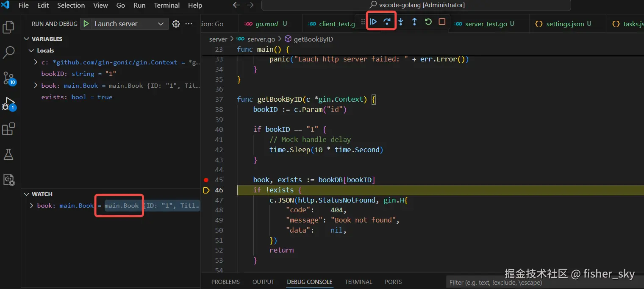The height and width of the screenshot is (289, 644).
Task: Click the Step Into debug icon
Action: click(401, 21)
